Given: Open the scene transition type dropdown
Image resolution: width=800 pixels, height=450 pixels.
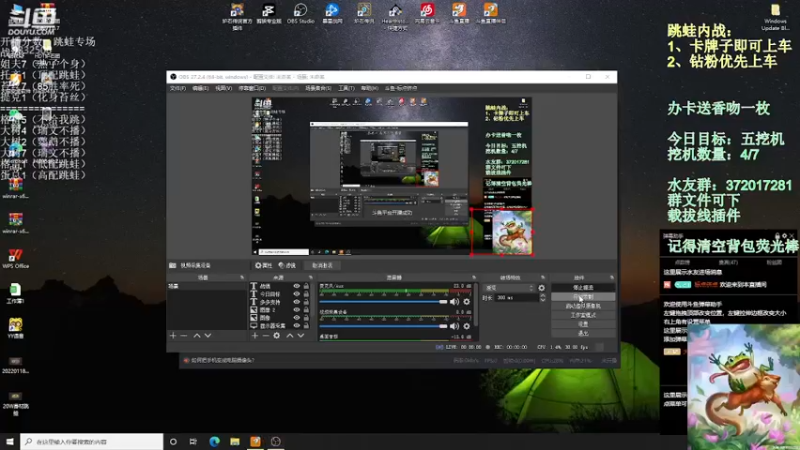Looking at the screenshot, I should 509,288.
